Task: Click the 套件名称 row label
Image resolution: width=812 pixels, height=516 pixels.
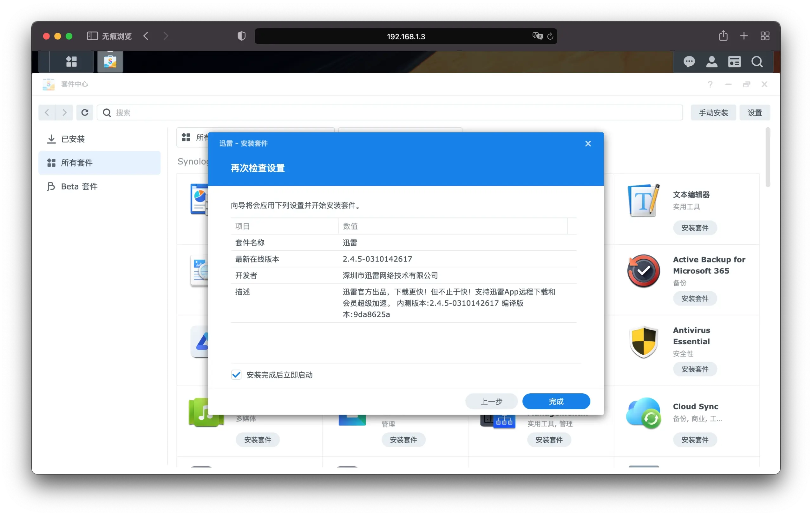Action: pos(250,243)
